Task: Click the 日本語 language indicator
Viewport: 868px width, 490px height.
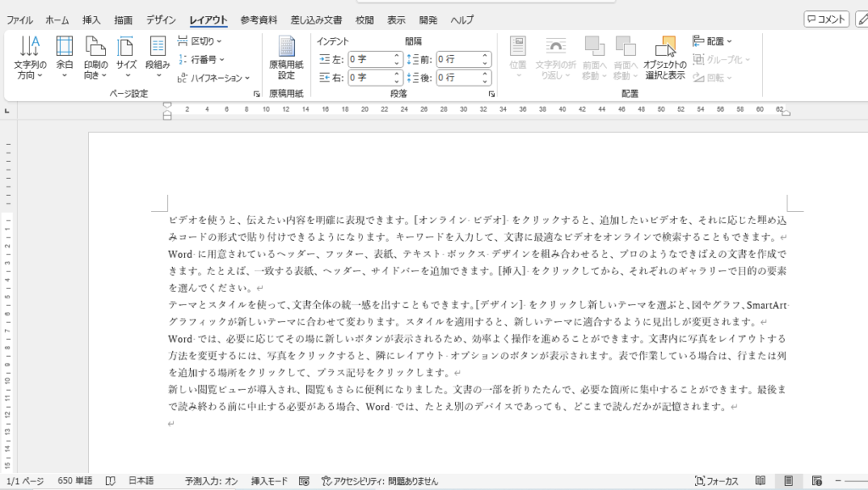Action: tap(142, 482)
